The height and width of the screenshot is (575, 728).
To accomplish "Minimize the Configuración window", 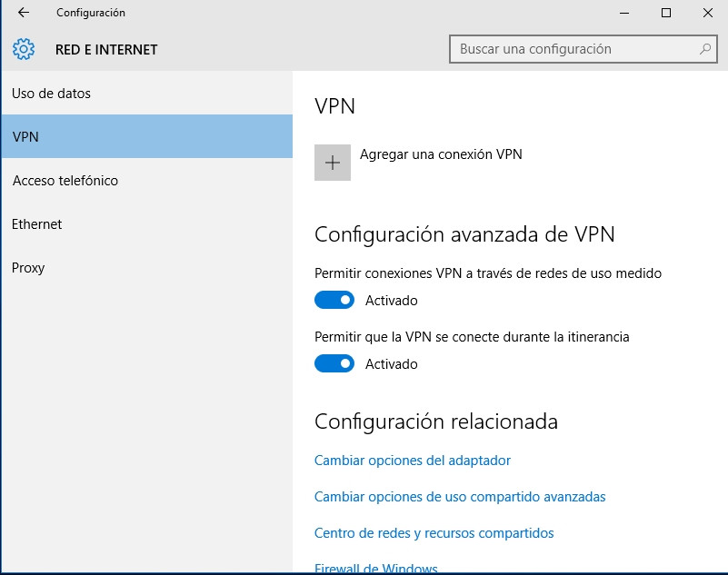I will [624, 13].
